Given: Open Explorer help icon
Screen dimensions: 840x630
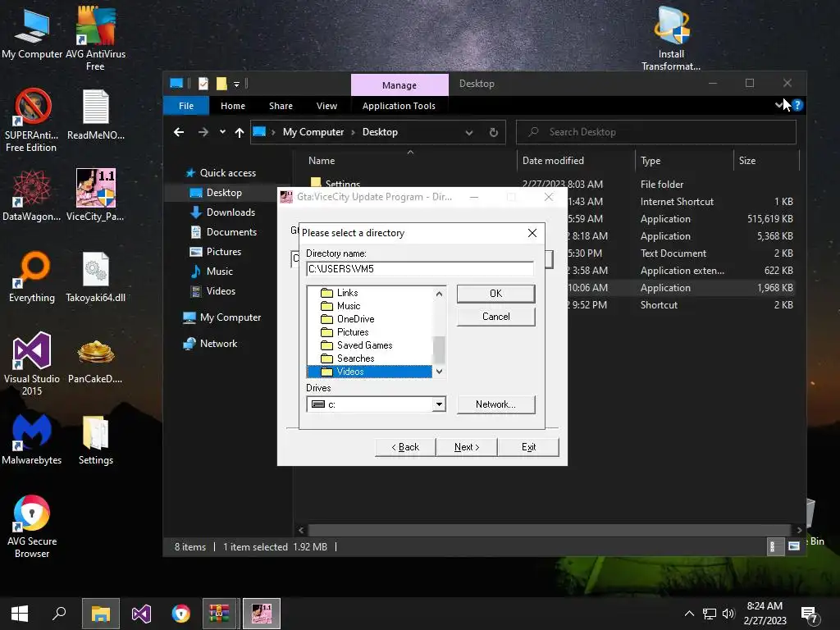Looking at the screenshot, I should pos(797,105).
